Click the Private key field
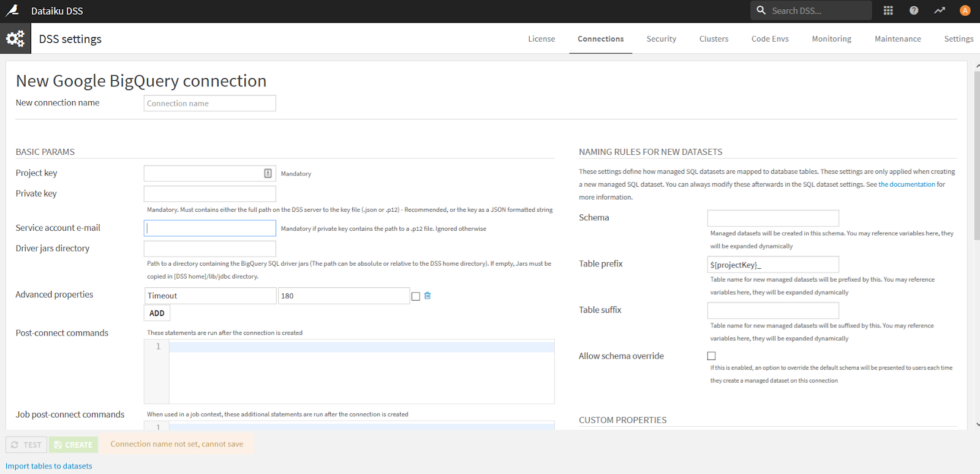 pos(209,194)
